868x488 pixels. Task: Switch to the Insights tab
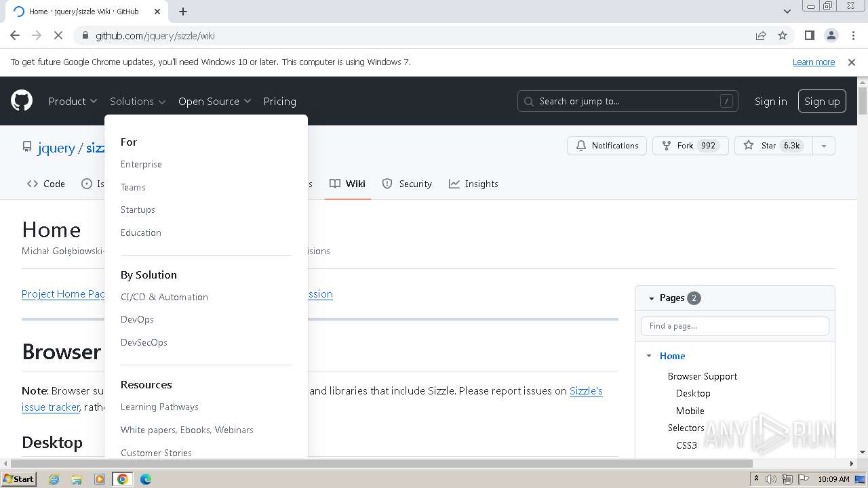[473, 184]
